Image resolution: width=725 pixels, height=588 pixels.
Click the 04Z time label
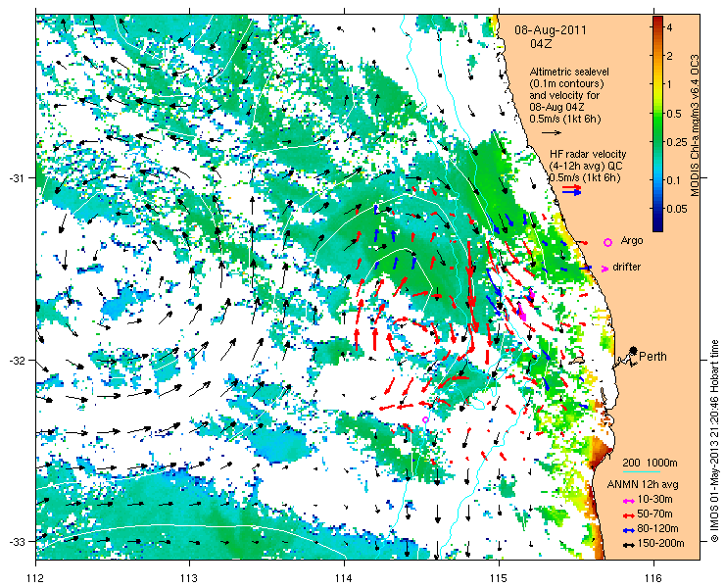(541, 45)
